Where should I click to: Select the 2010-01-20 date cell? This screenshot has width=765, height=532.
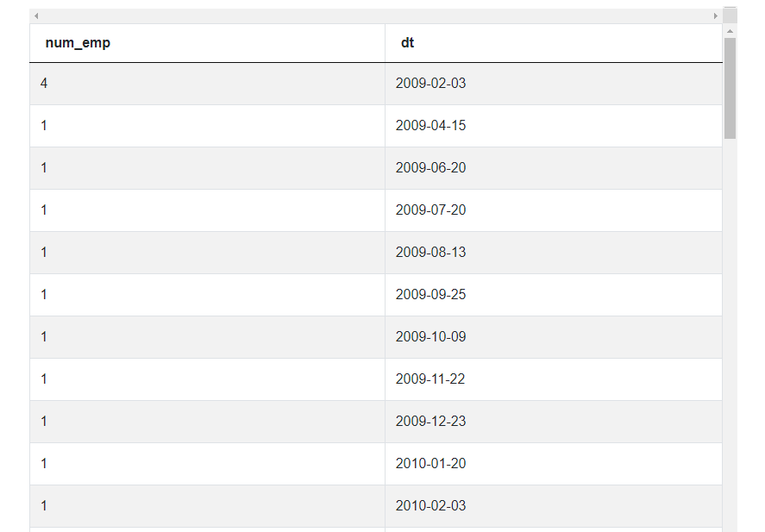pyautogui.click(x=430, y=464)
